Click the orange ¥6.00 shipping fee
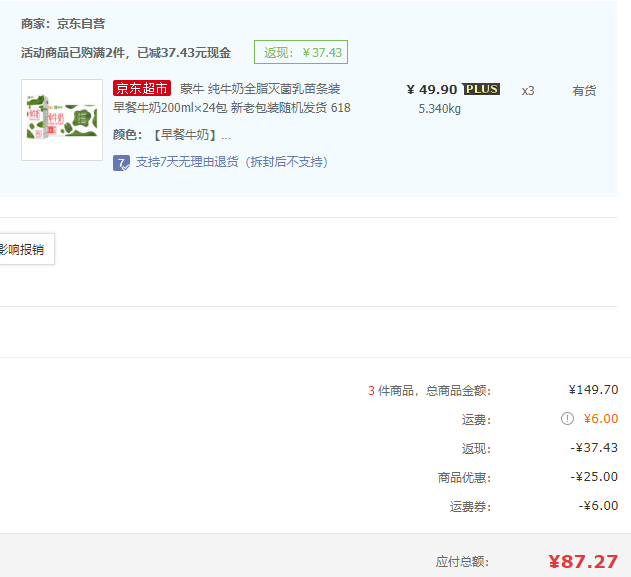The width and height of the screenshot is (631, 577). coord(601,419)
